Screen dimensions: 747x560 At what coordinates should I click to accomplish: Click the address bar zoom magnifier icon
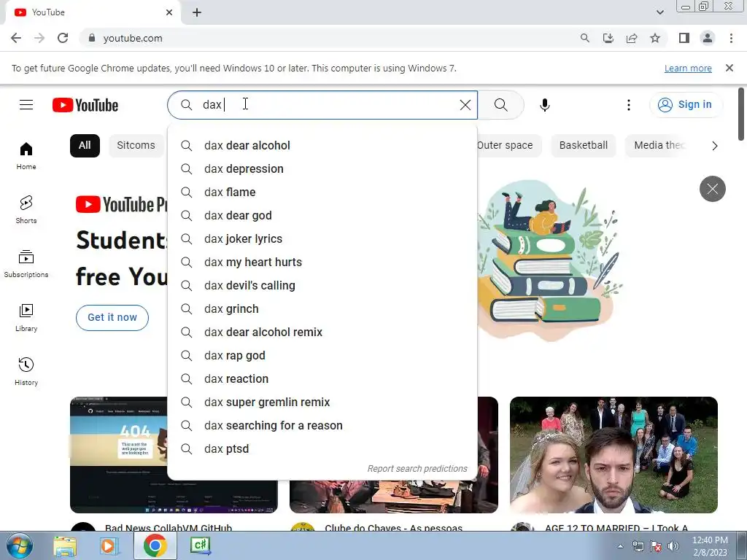tap(584, 38)
